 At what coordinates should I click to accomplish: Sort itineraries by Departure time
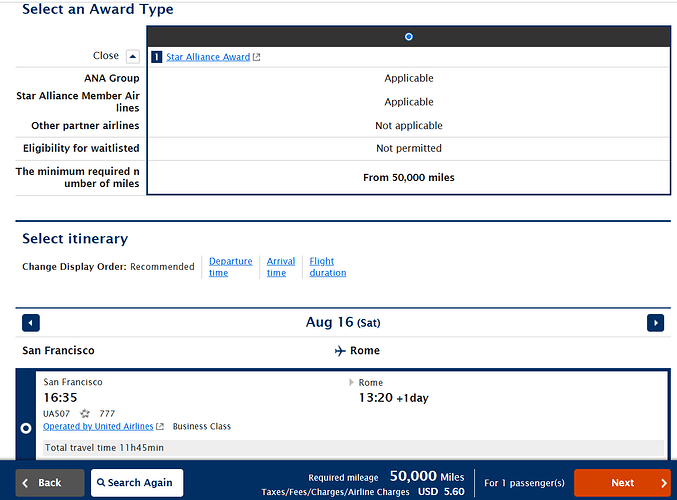(x=231, y=267)
